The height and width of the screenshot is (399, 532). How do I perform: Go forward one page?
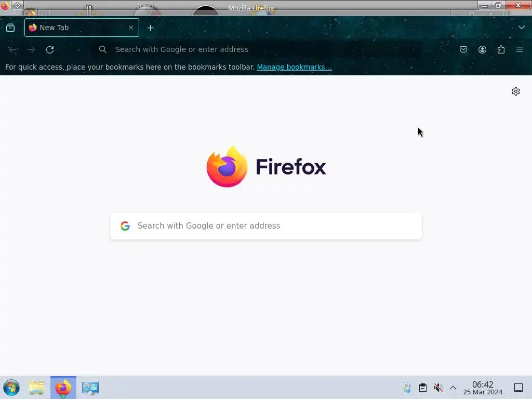[x=31, y=49]
